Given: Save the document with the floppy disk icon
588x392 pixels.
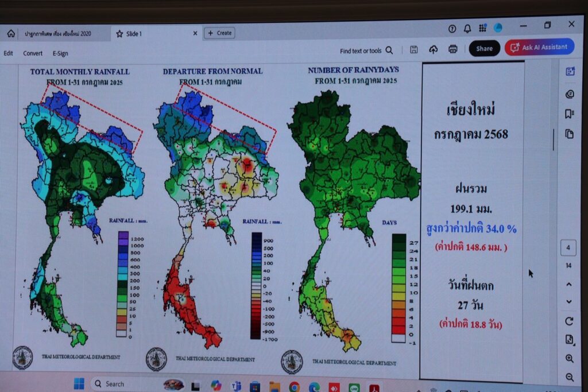Looking at the screenshot, I should tap(413, 49).
